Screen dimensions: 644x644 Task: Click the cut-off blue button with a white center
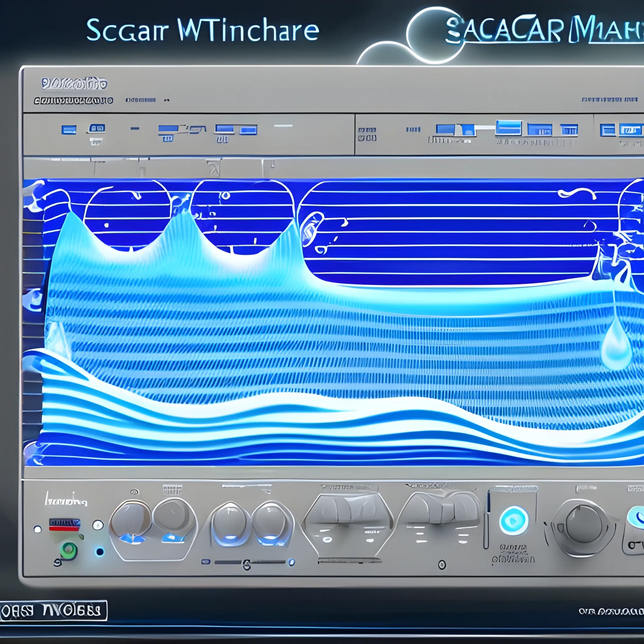point(631,130)
